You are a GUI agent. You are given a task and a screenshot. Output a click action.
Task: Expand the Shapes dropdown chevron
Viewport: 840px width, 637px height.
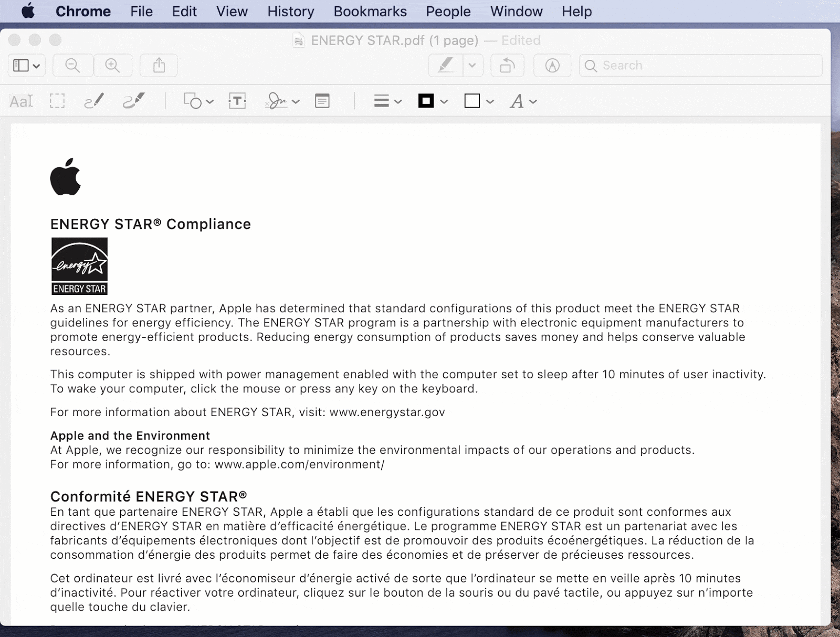tap(209, 102)
